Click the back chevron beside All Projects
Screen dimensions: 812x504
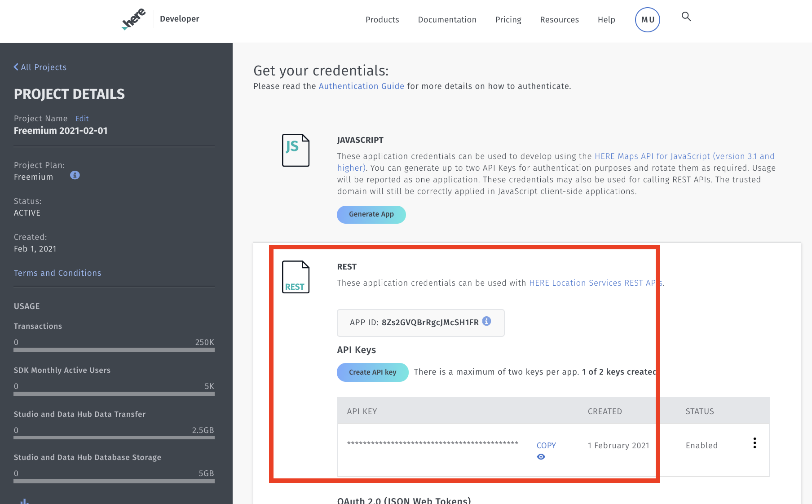pos(16,67)
